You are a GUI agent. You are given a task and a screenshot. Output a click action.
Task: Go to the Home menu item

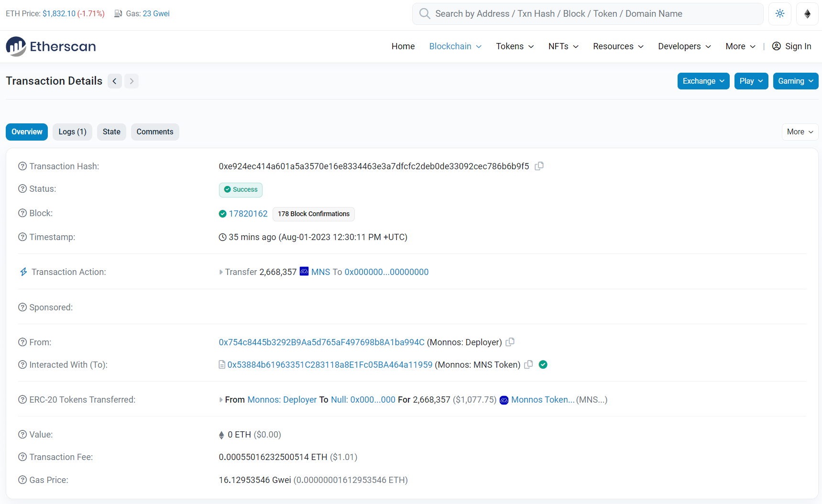tap(403, 46)
